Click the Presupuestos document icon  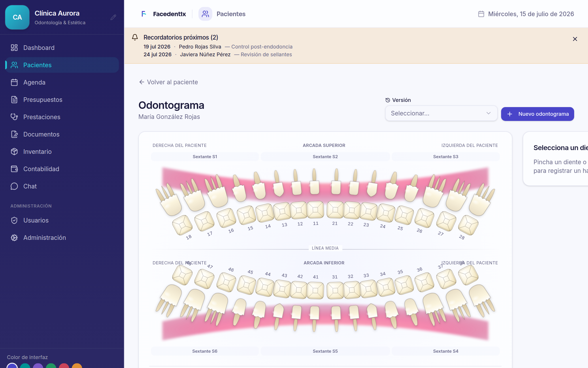coord(14,100)
